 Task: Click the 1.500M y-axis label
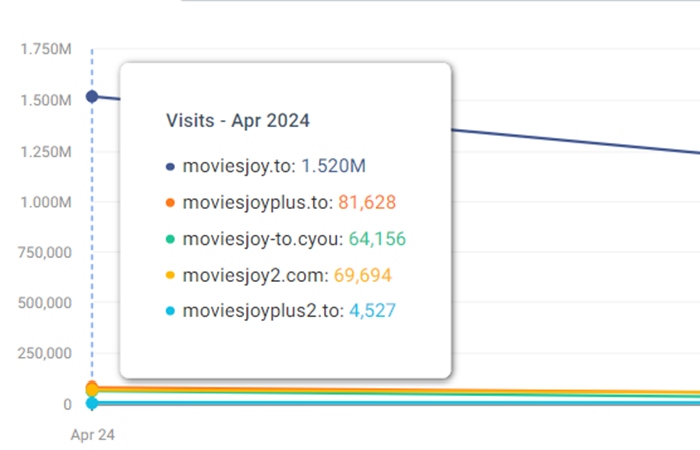pyautogui.click(x=46, y=100)
